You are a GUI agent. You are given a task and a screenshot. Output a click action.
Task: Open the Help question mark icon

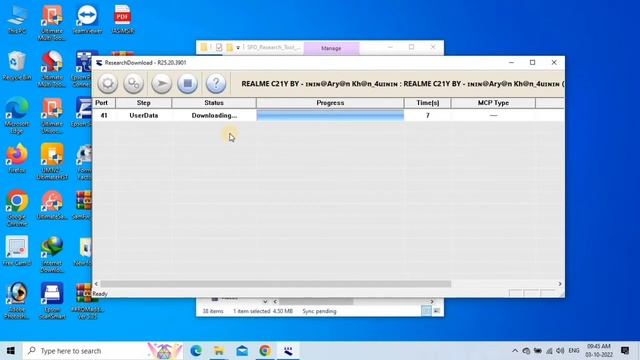[x=216, y=83]
